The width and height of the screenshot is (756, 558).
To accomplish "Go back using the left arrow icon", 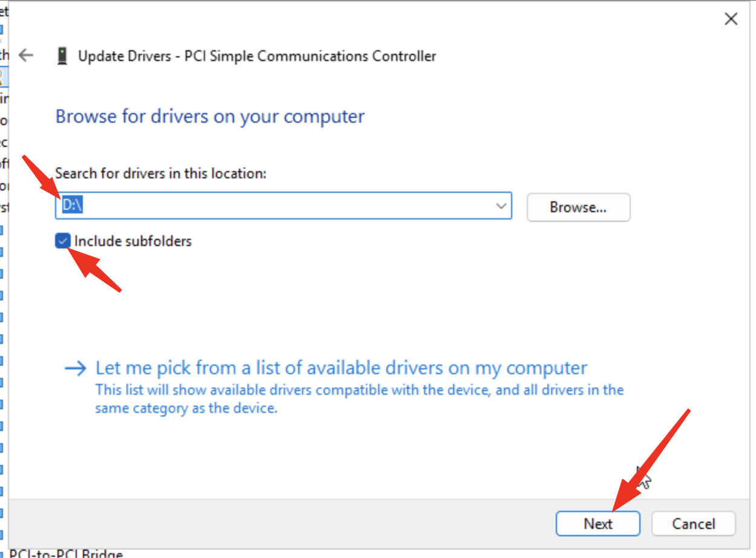I will pos(26,56).
